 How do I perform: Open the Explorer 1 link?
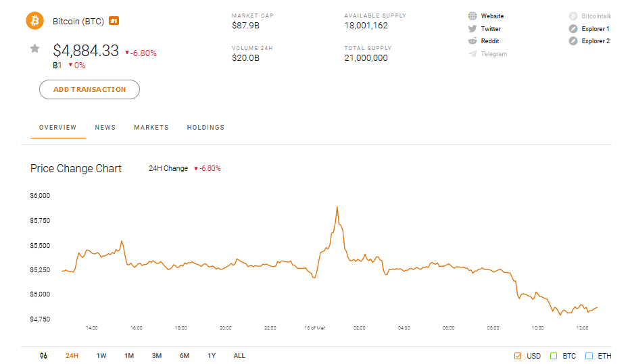(596, 29)
